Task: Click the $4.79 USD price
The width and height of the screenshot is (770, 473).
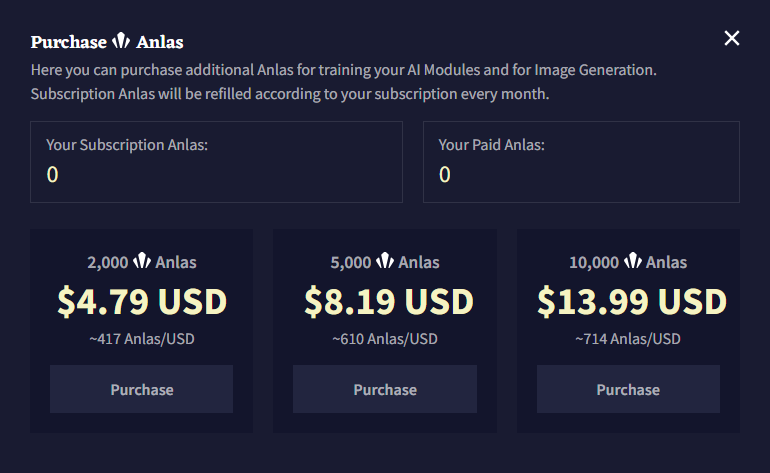Action: [x=142, y=301]
